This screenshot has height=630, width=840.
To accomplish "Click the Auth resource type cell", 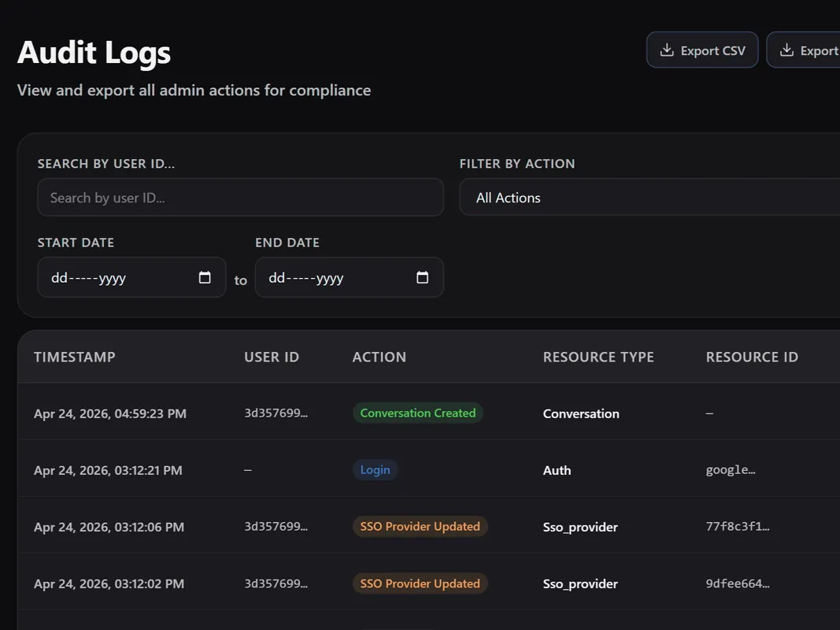I will (557, 470).
